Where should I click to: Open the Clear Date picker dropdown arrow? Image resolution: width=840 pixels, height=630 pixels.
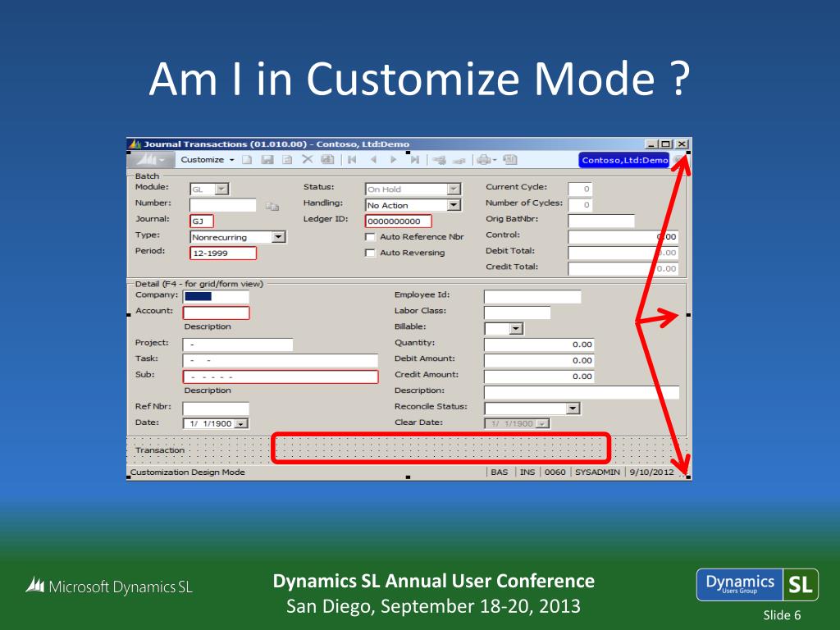[x=543, y=424]
